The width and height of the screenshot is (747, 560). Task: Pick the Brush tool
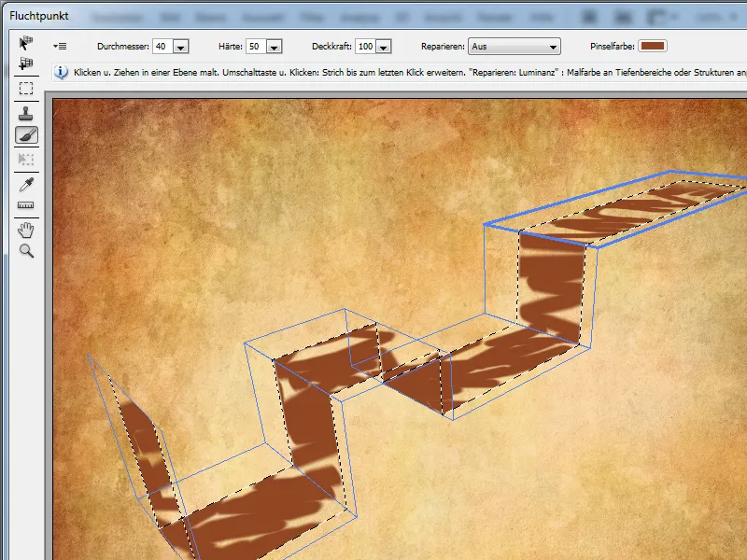(x=26, y=135)
